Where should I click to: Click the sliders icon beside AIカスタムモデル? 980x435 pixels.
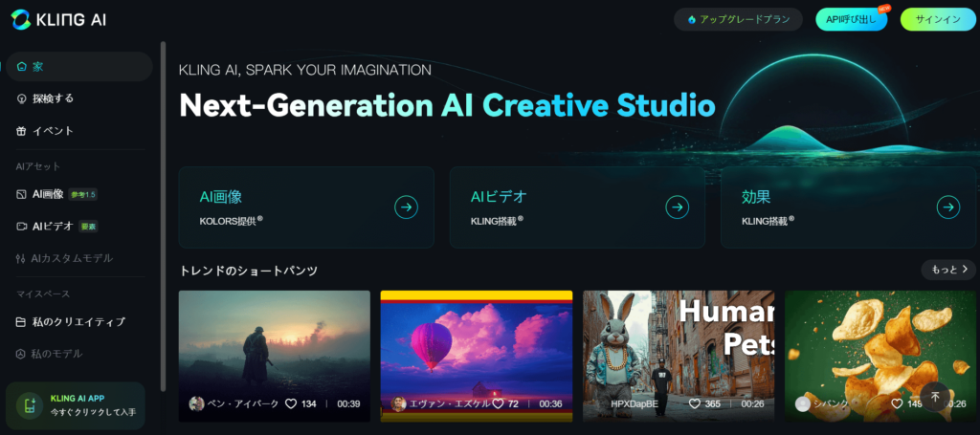point(21,258)
